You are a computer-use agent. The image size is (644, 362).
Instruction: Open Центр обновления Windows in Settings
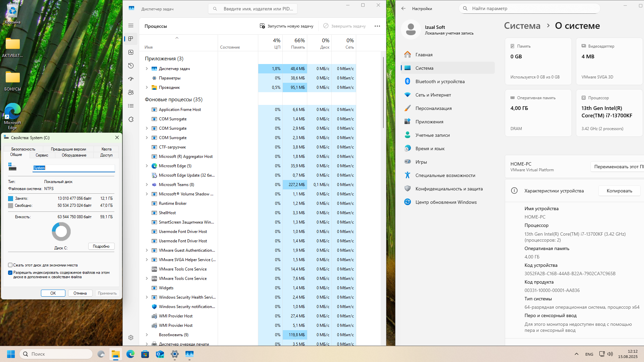(x=447, y=202)
